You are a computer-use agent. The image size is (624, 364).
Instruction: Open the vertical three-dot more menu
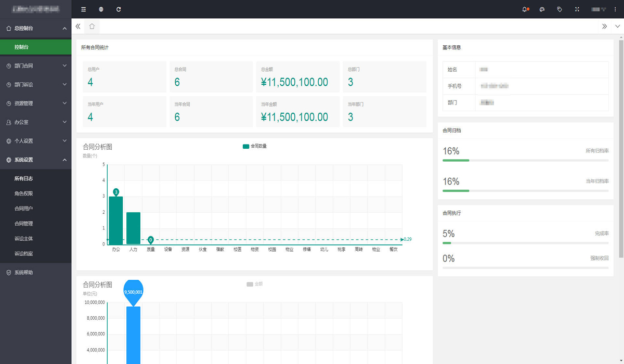615,9
